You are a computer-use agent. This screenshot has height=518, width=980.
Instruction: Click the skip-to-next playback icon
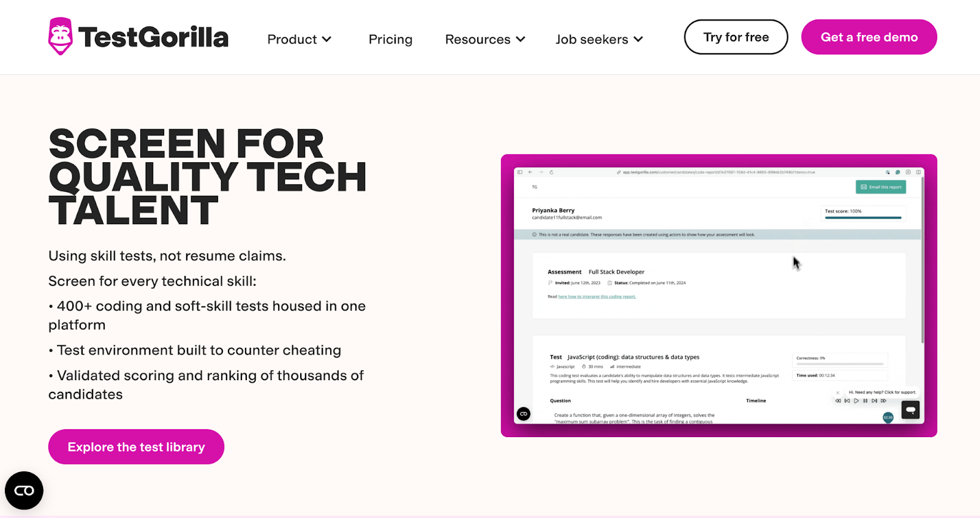(875, 400)
